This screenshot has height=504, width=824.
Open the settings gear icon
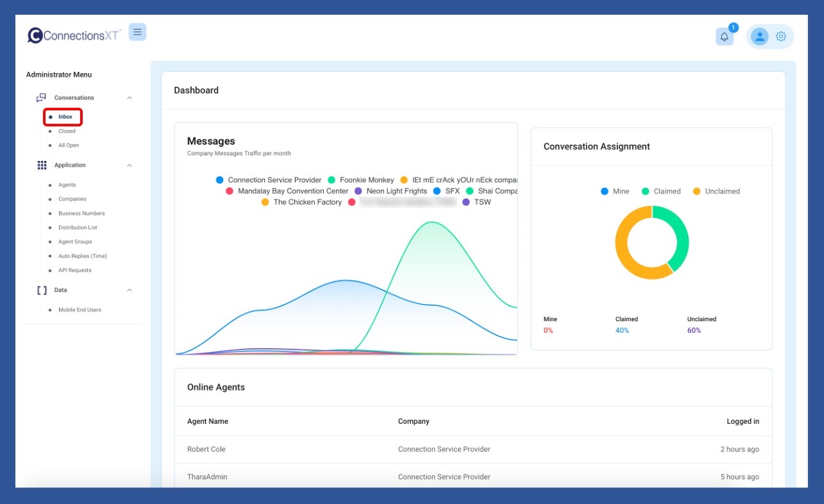tap(780, 37)
